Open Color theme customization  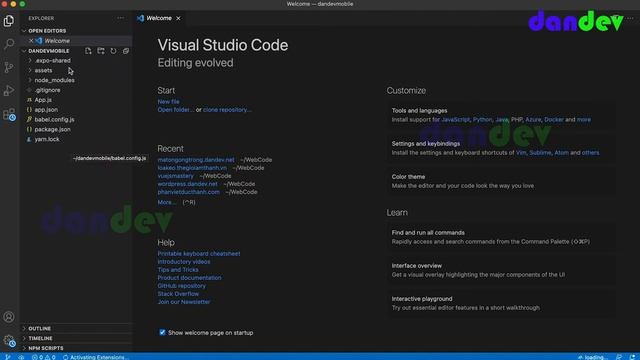pyautogui.click(x=501, y=181)
